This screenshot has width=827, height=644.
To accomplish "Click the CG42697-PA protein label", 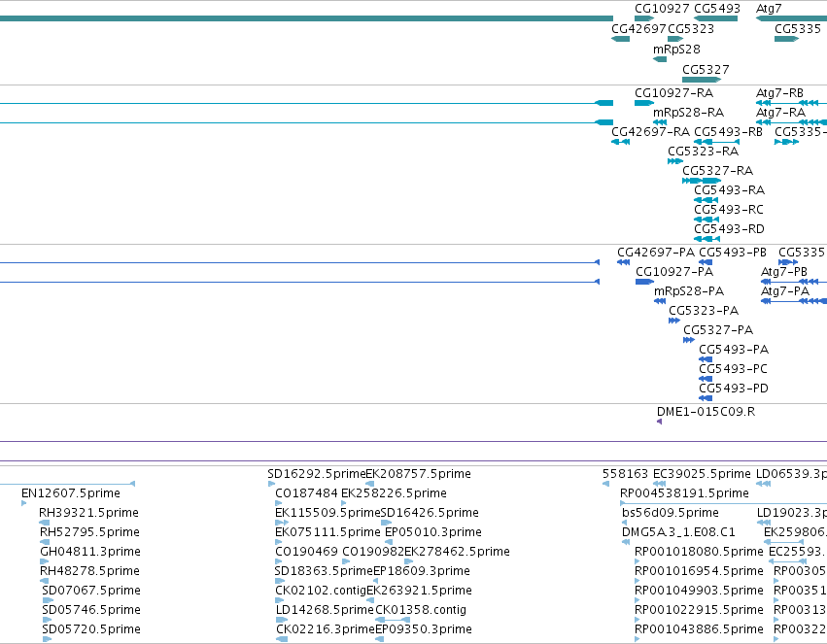I will click(656, 253).
